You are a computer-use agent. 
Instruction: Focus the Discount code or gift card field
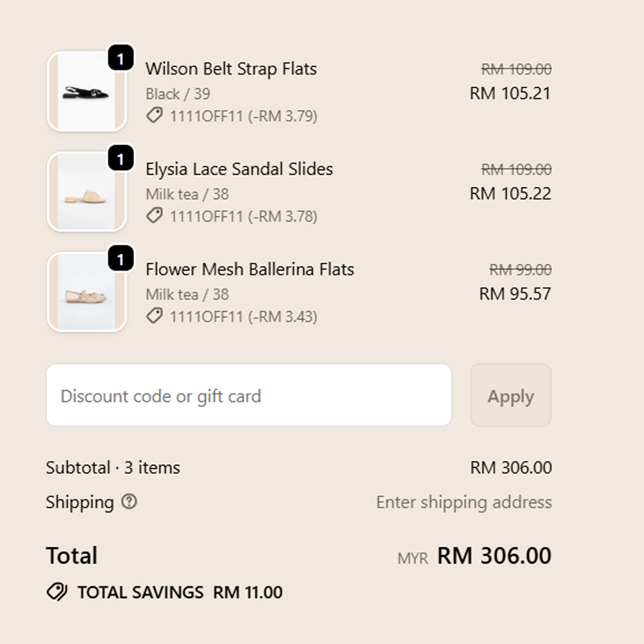[x=249, y=395]
